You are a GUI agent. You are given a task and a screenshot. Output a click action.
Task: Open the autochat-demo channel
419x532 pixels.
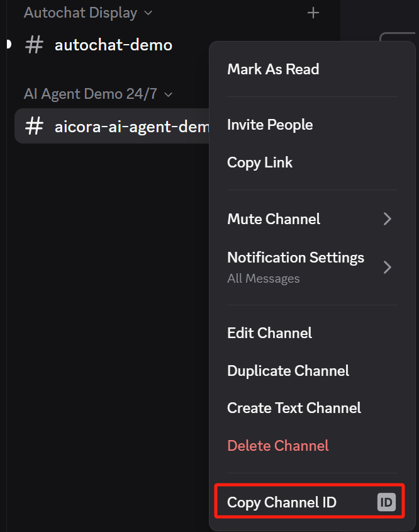click(x=113, y=45)
